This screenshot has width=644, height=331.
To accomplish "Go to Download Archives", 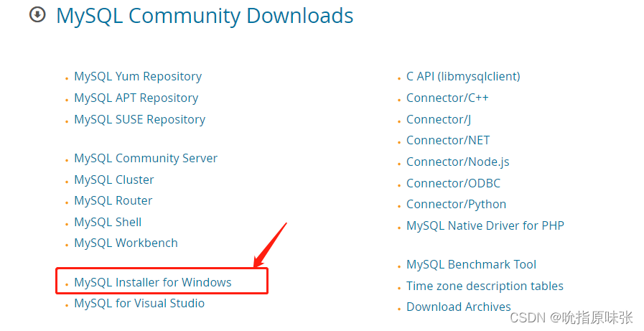I will 458,307.
